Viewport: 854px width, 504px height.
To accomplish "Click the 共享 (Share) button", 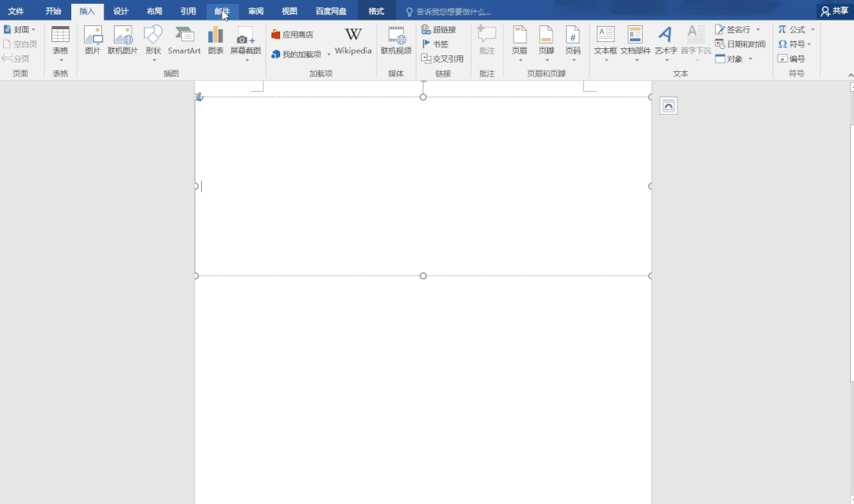I will click(834, 11).
